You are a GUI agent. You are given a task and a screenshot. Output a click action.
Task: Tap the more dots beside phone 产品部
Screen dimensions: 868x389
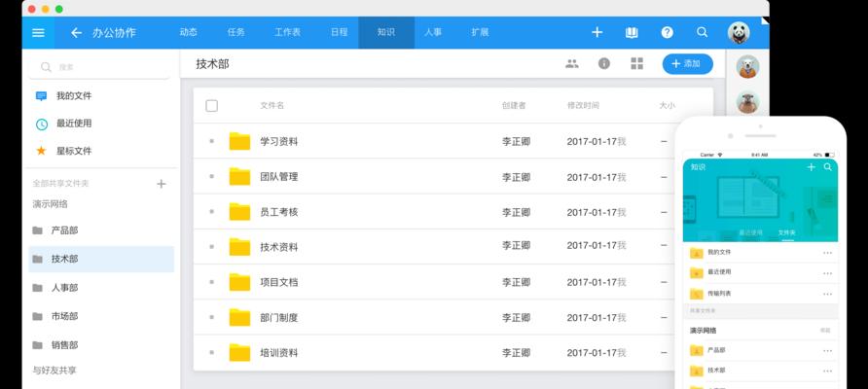[x=827, y=351]
